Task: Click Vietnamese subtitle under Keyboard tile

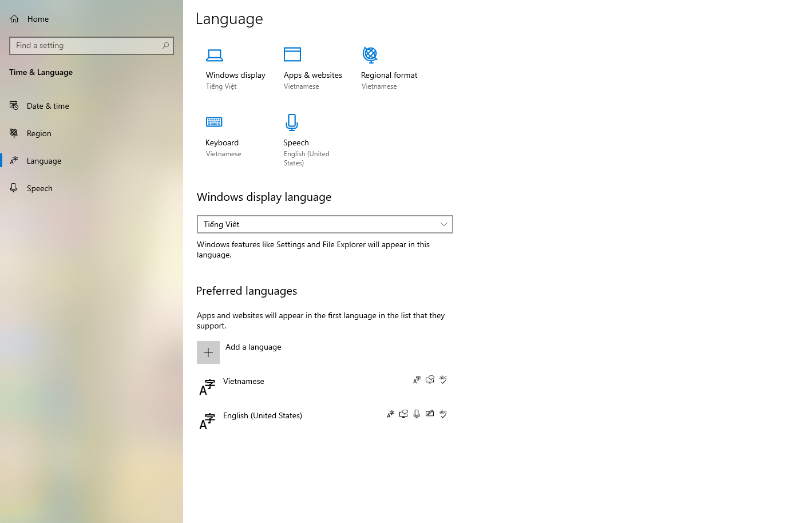Action: pyautogui.click(x=224, y=154)
